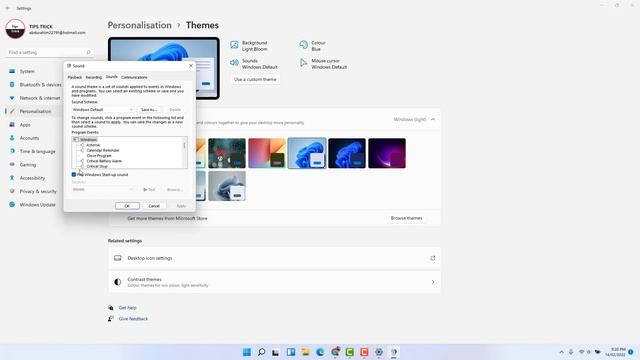Open Sounds Windows Default theme setting
Viewport: 640px width, 360px height.
coord(254,64)
